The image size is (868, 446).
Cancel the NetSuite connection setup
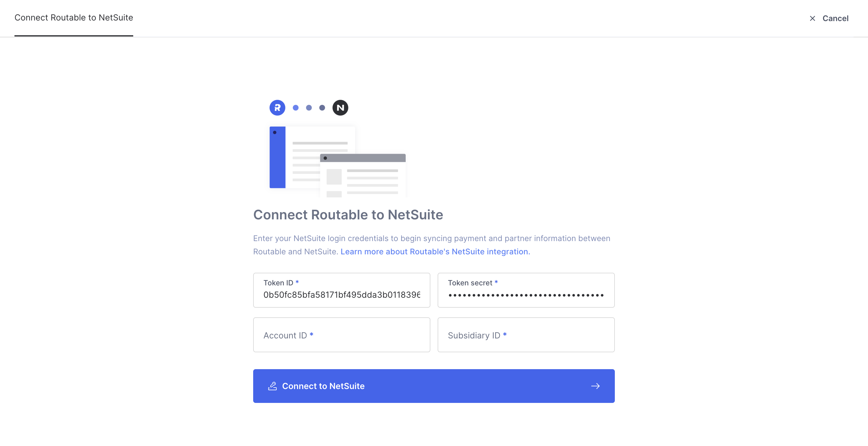[835, 18]
